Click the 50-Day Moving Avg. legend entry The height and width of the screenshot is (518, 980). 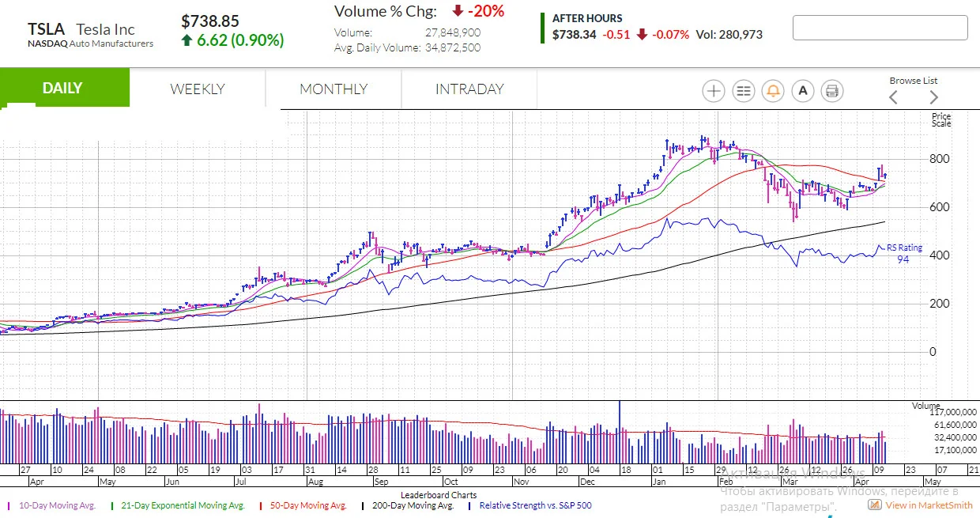308,505
